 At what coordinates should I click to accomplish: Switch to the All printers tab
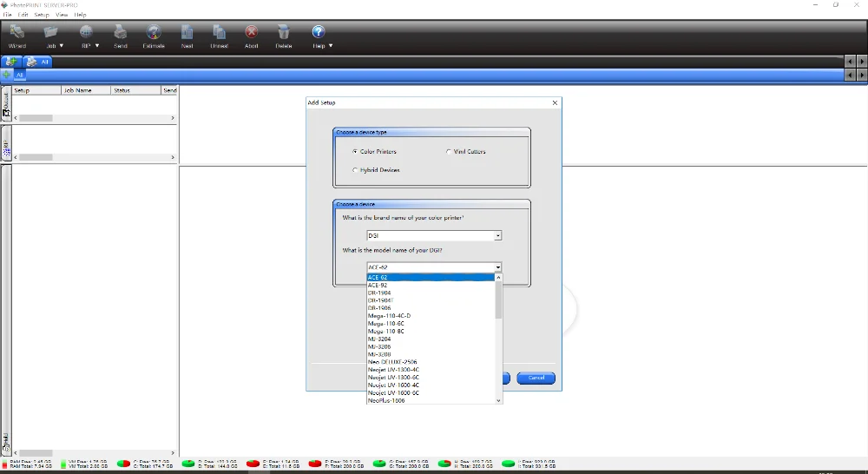coord(37,62)
